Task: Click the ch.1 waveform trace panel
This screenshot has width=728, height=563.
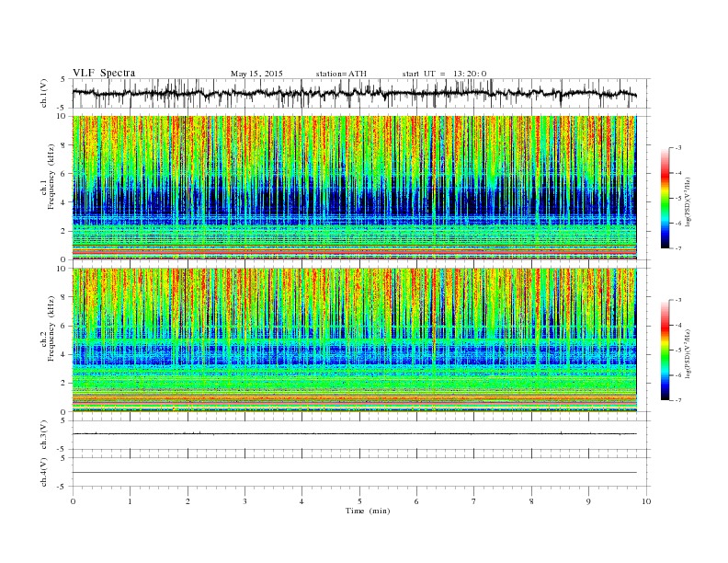Action: pos(361,93)
